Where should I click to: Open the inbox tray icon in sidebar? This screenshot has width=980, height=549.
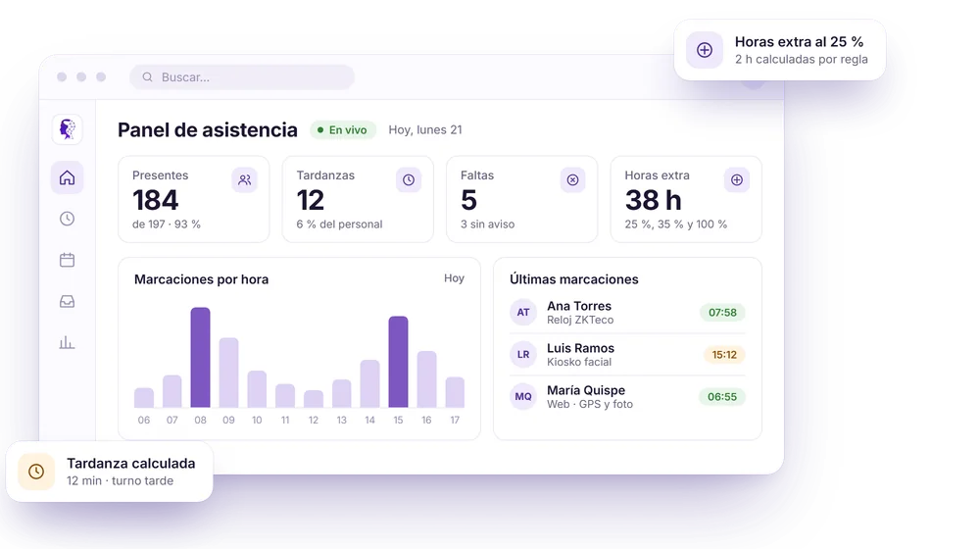67,301
